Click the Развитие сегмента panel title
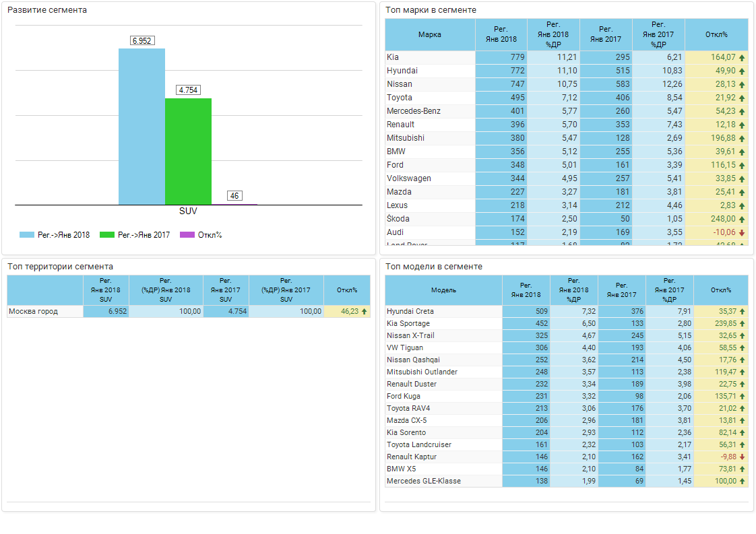The height and width of the screenshot is (534, 756). pyautogui.click(x=46, y=9)
